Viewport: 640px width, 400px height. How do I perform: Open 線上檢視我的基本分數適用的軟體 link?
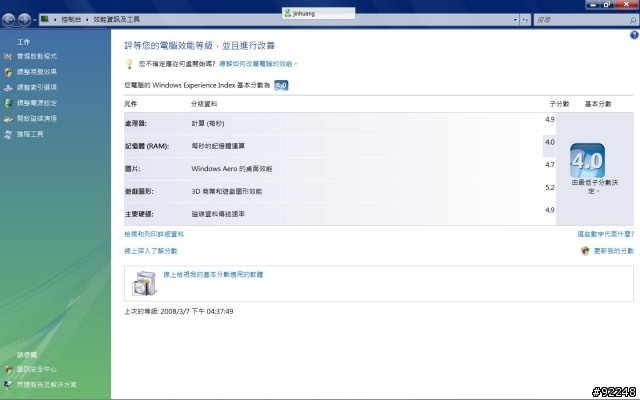click(213, 274)
